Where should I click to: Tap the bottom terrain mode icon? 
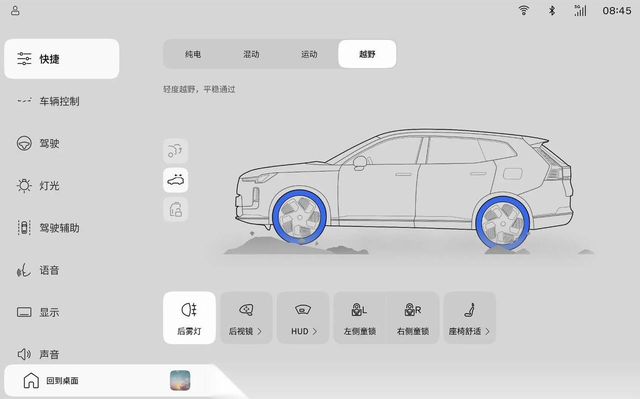click(176, 209)
